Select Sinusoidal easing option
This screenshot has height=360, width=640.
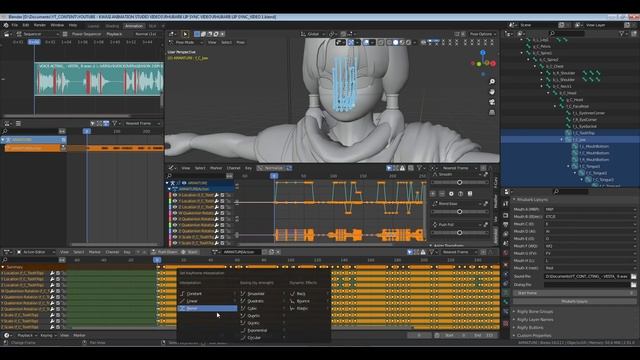(x=261, y=294)
